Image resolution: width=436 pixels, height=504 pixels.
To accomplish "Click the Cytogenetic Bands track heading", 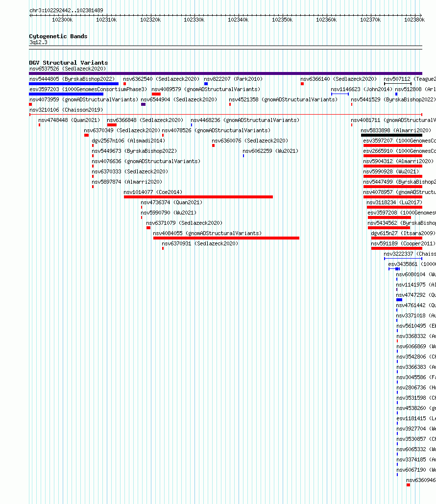I will coord(58,36).
